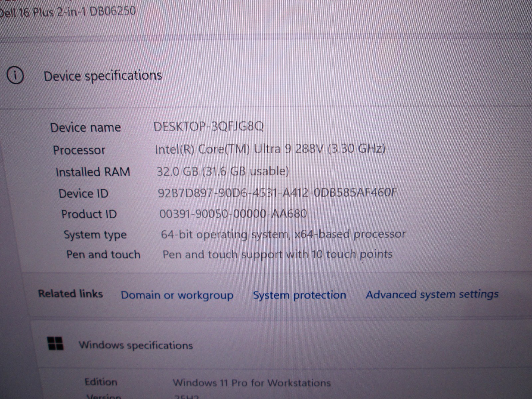Select the 64-bit operating system value
Viewport: 532px width, 399px height.
point(283,234)
